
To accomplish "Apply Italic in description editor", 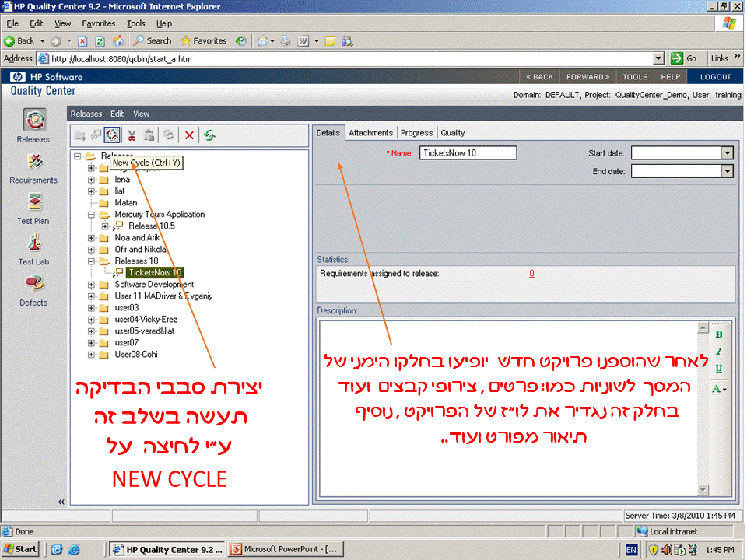I will coord(720,352).
